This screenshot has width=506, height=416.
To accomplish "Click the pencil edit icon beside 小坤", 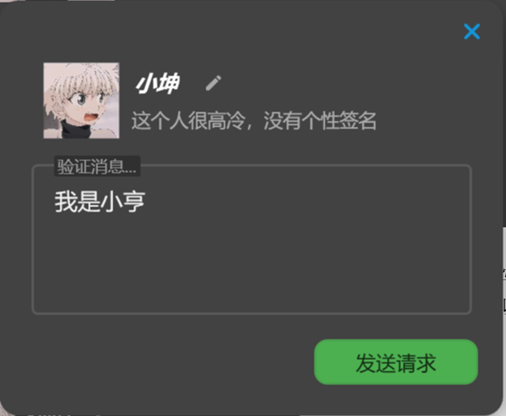I will click(213, 83).
